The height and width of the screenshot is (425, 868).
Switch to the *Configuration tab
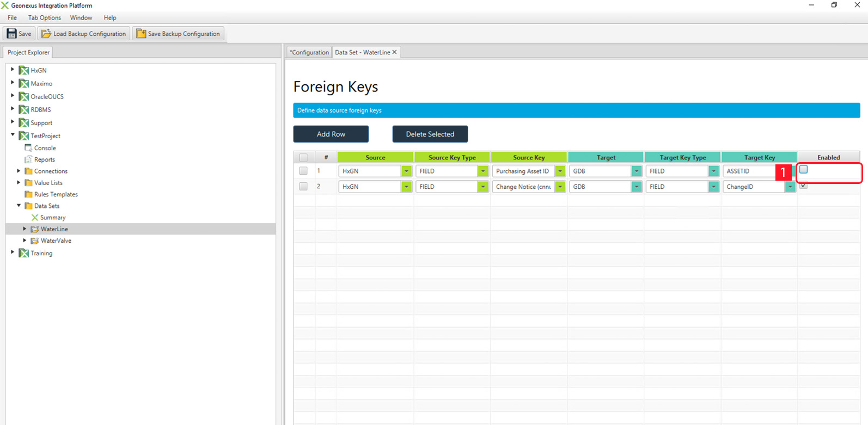point(309,52)
